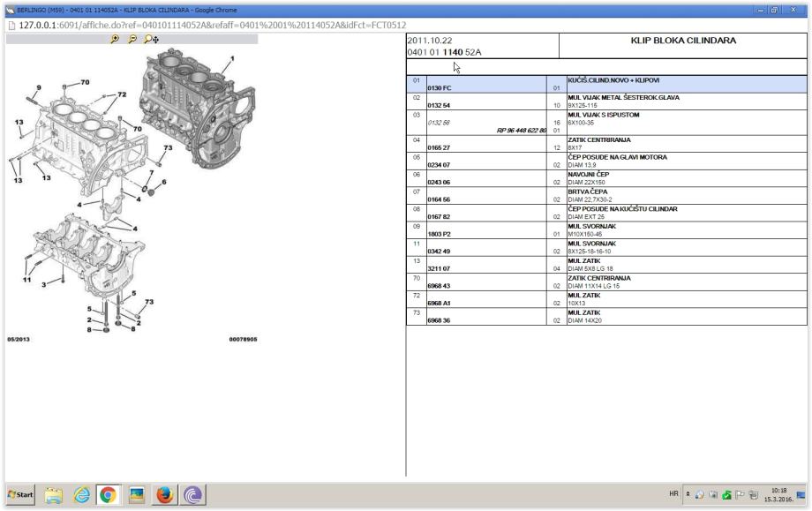Viewport: 812px width, 511px height.
Task: Click the zoom in magnifier icon
Action: [114, 40]
